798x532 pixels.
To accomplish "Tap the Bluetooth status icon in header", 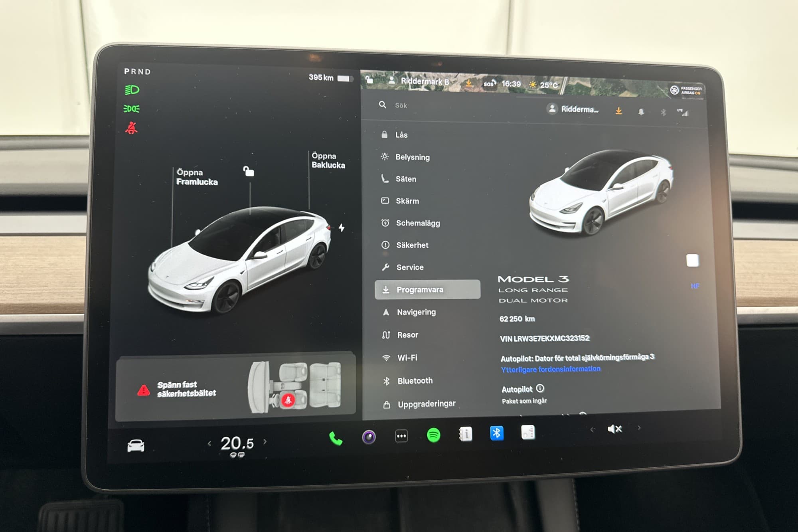I will click(x=663, y=113).
